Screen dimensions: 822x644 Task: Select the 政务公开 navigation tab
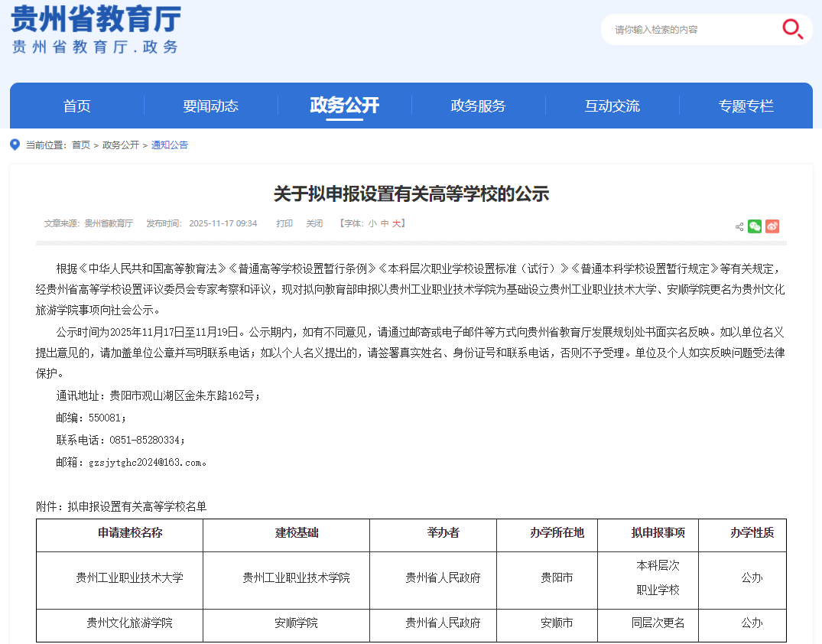point(344,106)
